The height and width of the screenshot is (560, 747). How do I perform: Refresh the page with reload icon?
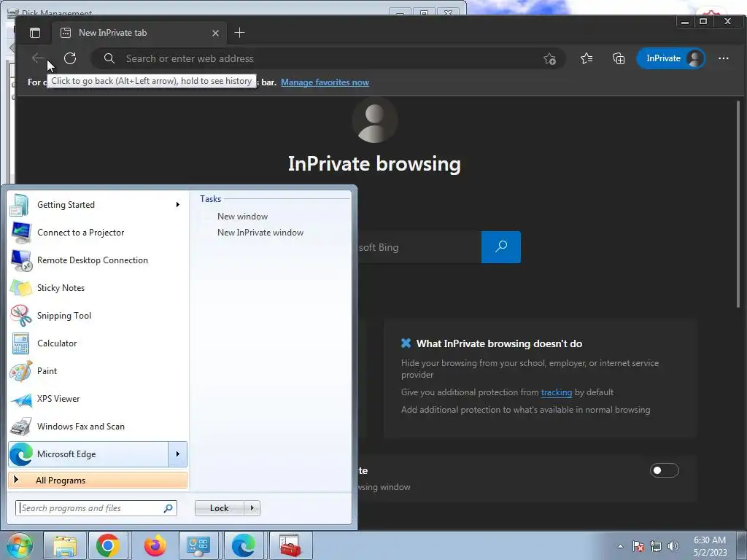coord(70,58)
